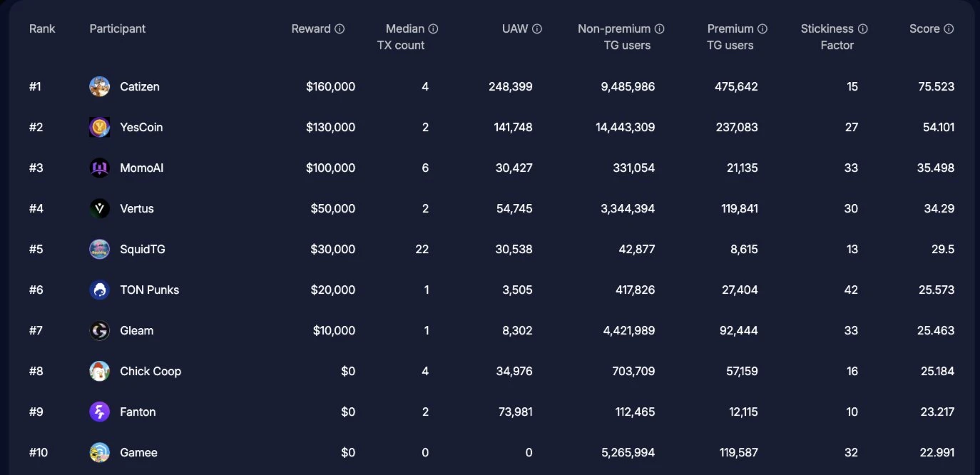The height and width of the screenshot is (475, 980).
Task: Click the Stickiness Factor info icon
Action: click(x=862, y=29)
